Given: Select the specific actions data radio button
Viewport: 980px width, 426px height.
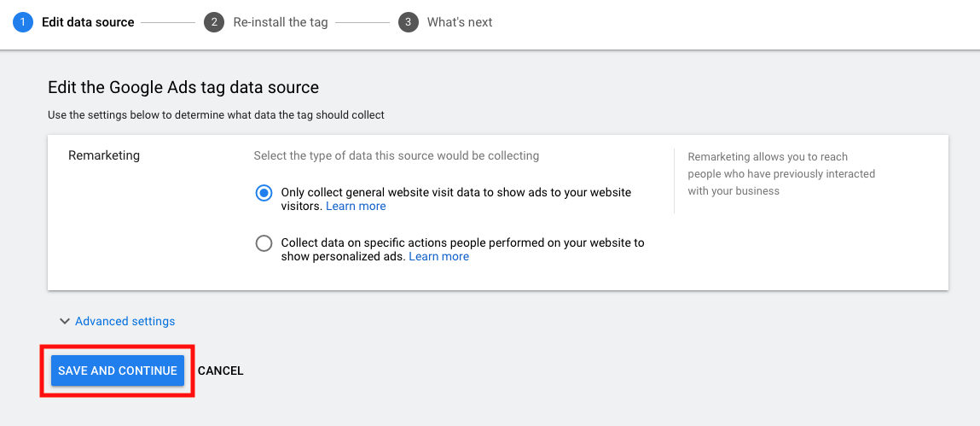Looking at the screenshot, I should pyautogui.click(x=264, y=243).
